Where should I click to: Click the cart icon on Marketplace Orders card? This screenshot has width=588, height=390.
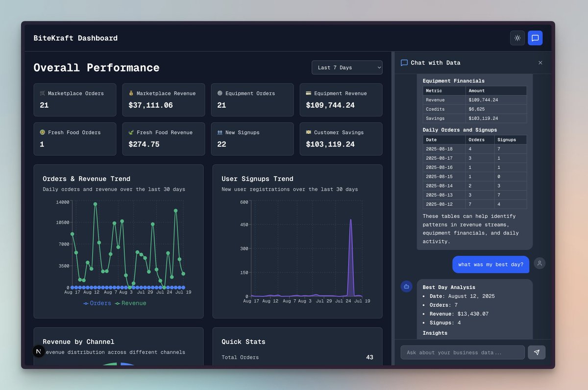click(43, 93)
